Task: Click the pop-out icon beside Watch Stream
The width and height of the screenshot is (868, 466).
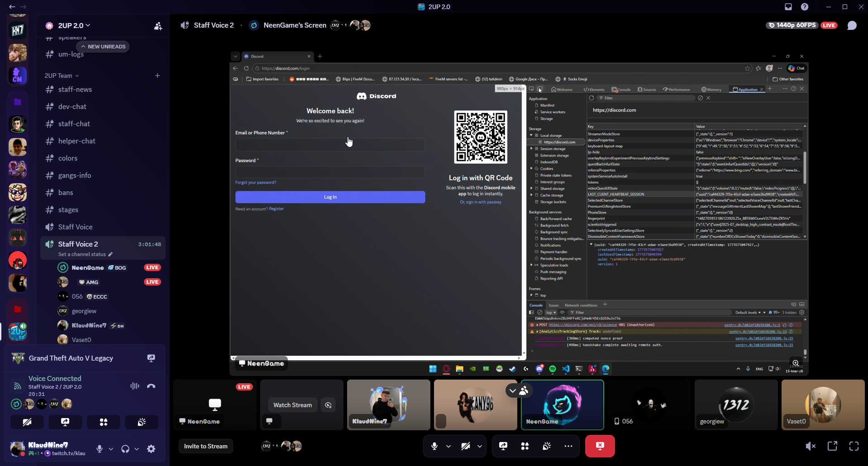Action: tap(329, 405)
